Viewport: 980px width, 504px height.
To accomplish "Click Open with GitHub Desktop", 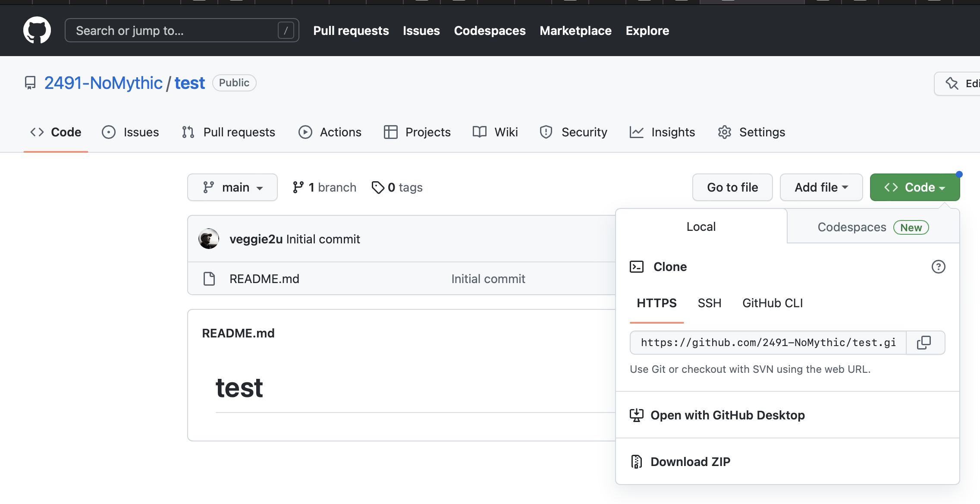I will coord(727,415).
